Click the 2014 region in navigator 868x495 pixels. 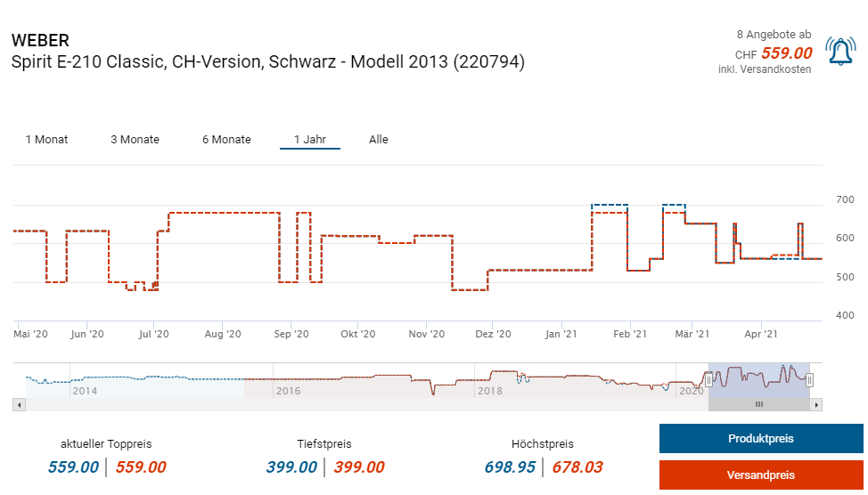(x=85, y=390)
